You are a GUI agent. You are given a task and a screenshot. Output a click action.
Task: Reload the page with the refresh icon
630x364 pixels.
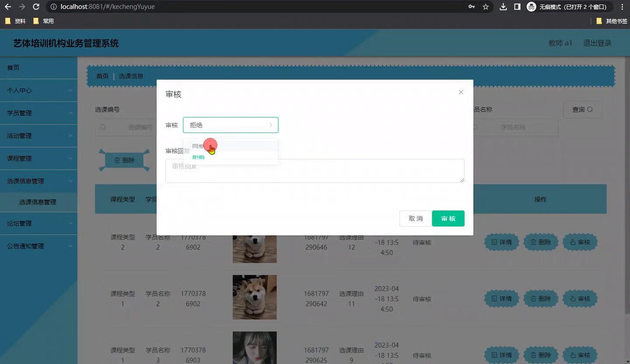click(36, 7)
